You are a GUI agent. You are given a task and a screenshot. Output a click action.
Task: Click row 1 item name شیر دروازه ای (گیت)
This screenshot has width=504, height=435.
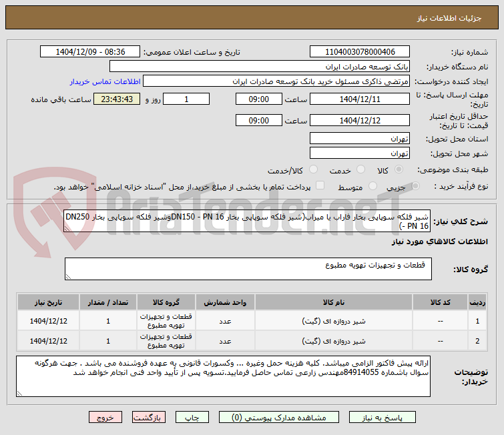pyautogui.click(x=334, y=321)
